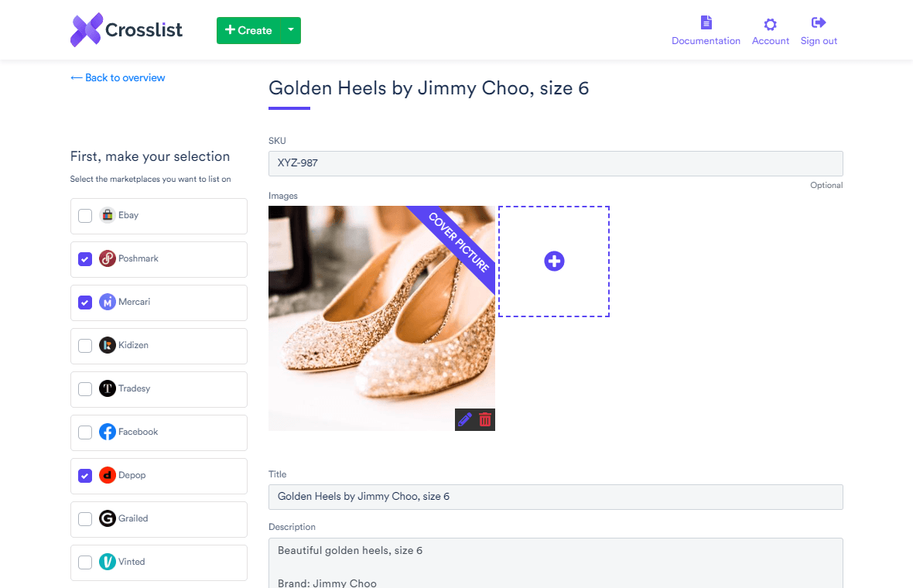The height and width of the screenshot is (588, 913).
Task: Click the Grailed label text
Action: tap(133, 518)
